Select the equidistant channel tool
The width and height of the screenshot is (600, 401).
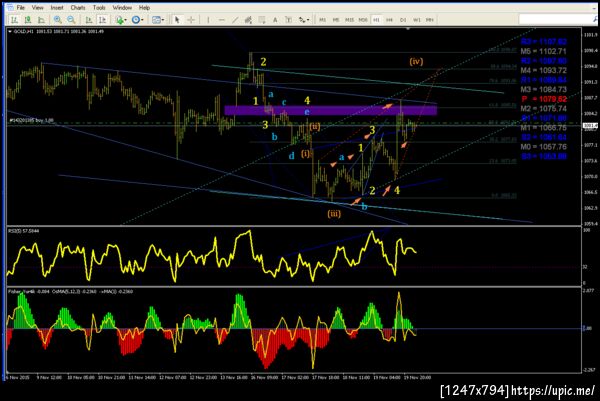[x=248, y=20]
